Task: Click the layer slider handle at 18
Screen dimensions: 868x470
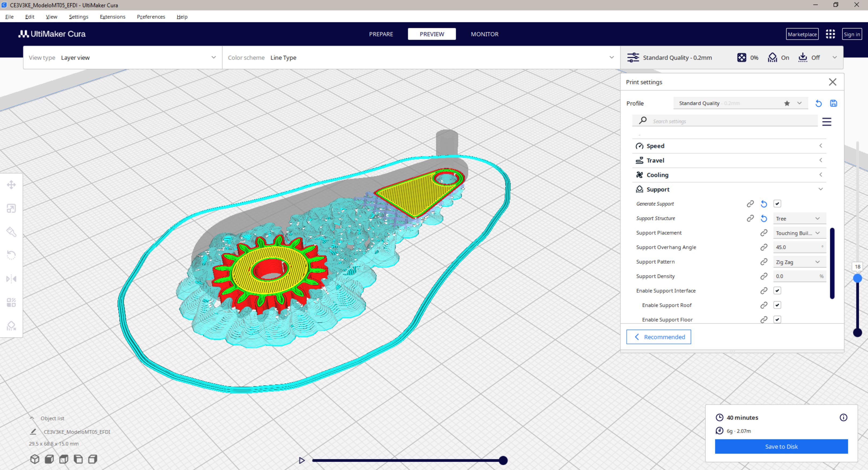Action: point(857,278)
